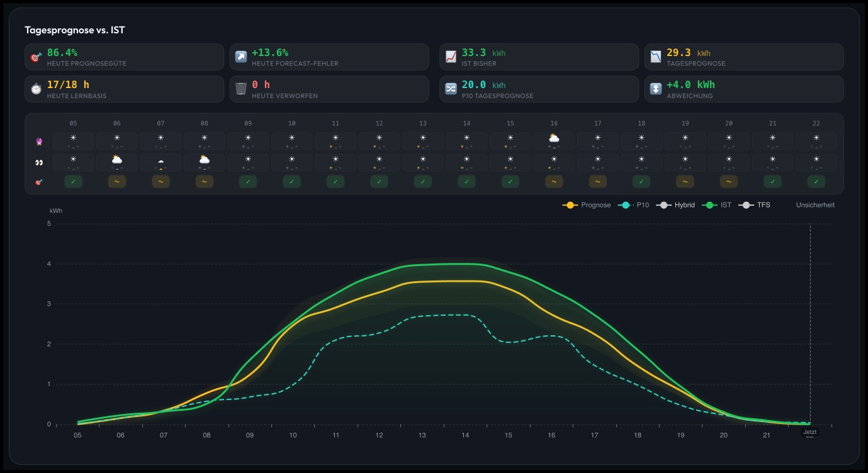This screenshot has width=868, height=473.
Task: Click the 33.3 kWh IST value
Action: click(x=483, y=53)
